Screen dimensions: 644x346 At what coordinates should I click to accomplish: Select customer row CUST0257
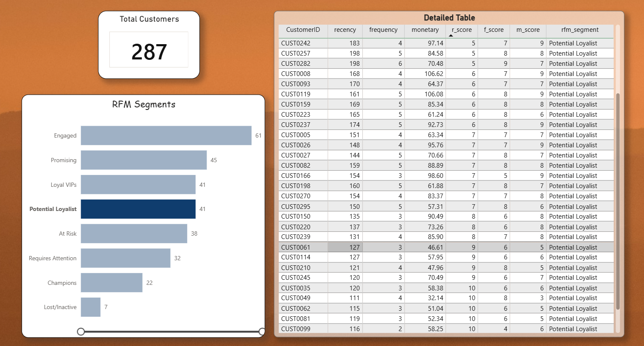tap(446, 53)
